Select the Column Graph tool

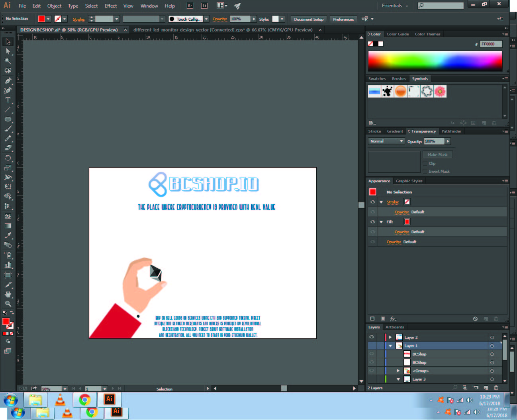click(8, 265)
